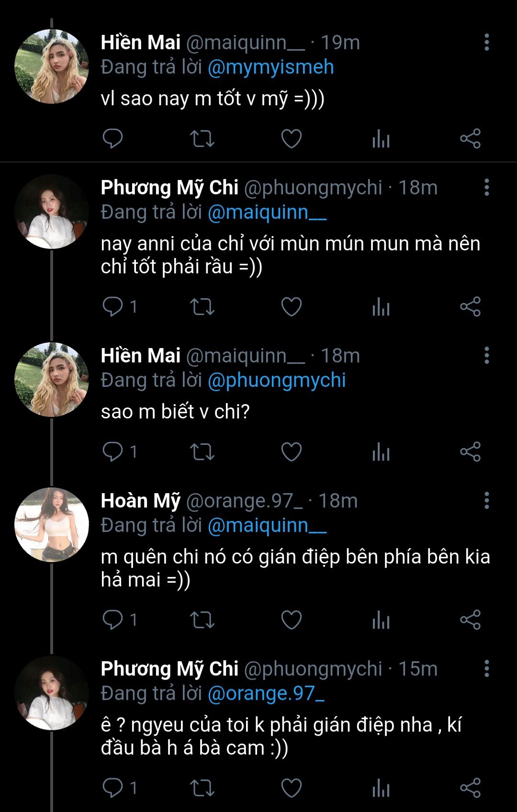The height and width of the screenshot is (812, 517).
Task: Like Phương Mỹ Chi's "nay anni" tweet
Action: point(291,307)
